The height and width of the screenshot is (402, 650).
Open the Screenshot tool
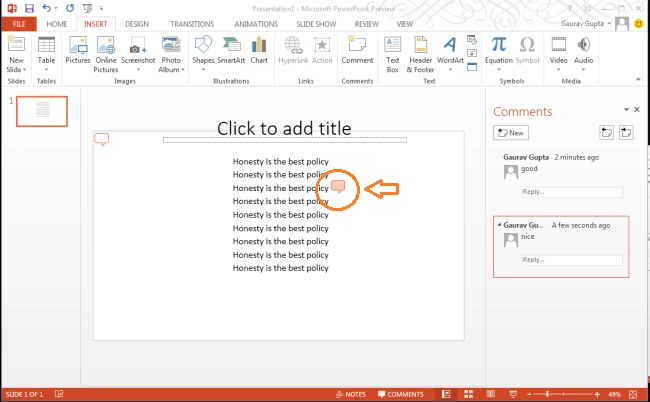coord(138,54)
